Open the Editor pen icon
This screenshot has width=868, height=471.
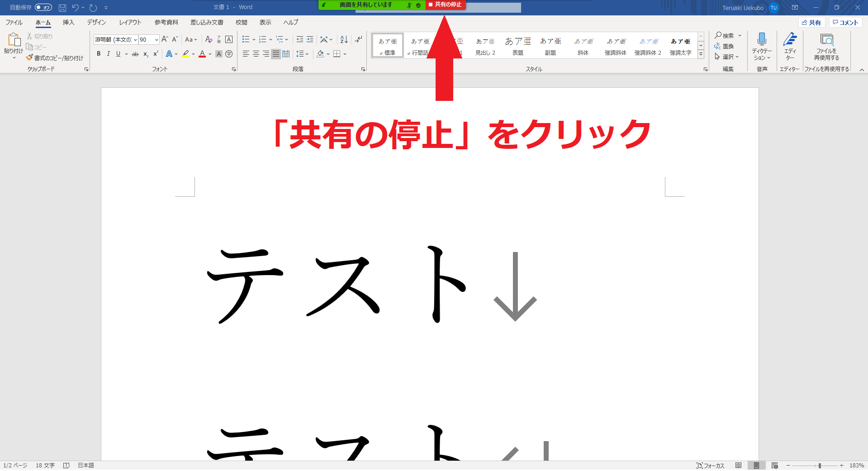tap(790, 39)
